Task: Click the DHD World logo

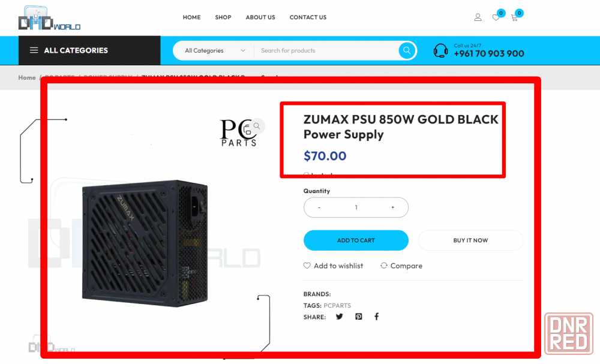Action: (49, 18)
